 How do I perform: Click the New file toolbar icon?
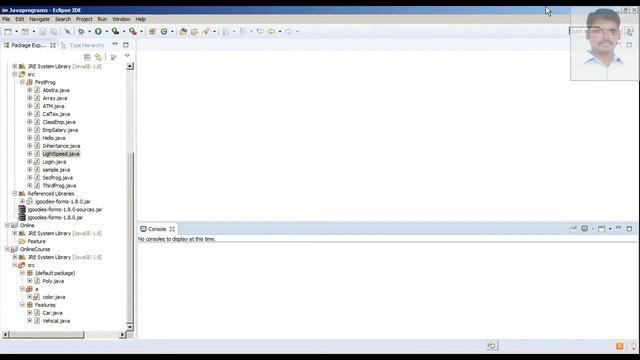coord(8,31)
